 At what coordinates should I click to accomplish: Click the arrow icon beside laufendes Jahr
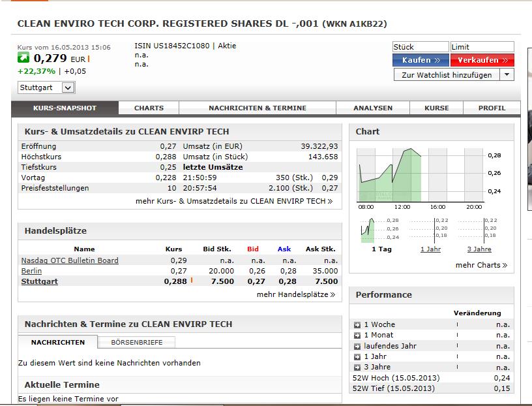[356, 345]
